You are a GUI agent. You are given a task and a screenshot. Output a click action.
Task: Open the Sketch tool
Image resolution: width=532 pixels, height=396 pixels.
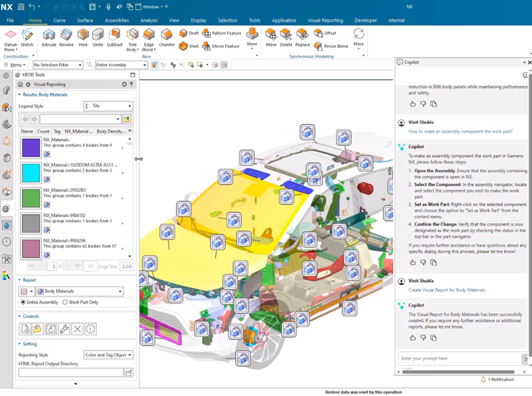click(x=27, y=37)
